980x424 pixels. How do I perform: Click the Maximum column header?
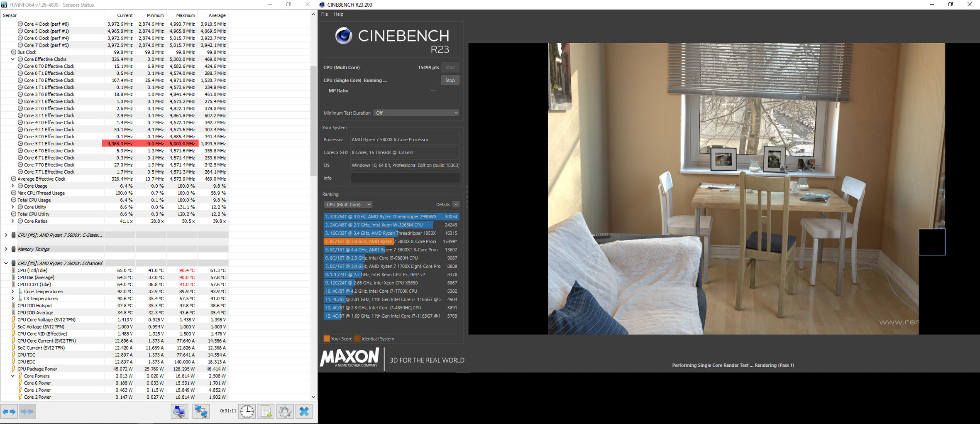click(182, 15)
